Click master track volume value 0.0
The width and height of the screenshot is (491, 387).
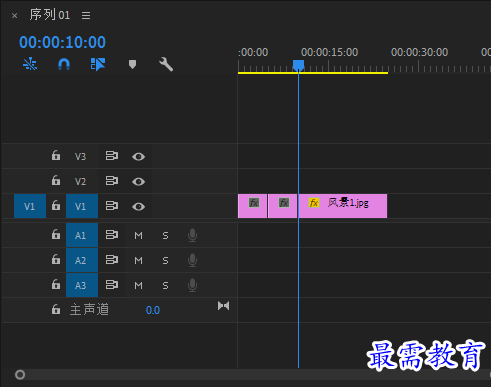[153, 310]
